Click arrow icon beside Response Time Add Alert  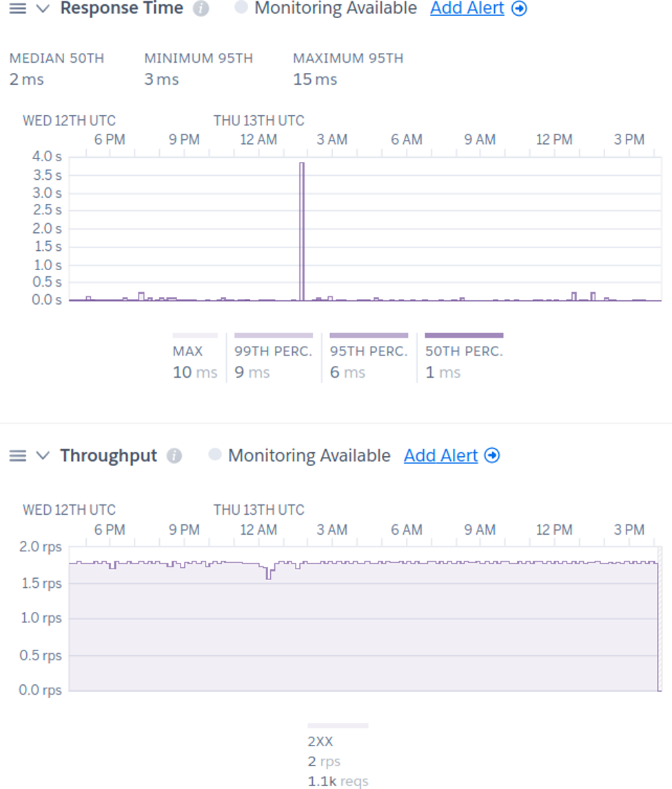click(x=520, y=9)
